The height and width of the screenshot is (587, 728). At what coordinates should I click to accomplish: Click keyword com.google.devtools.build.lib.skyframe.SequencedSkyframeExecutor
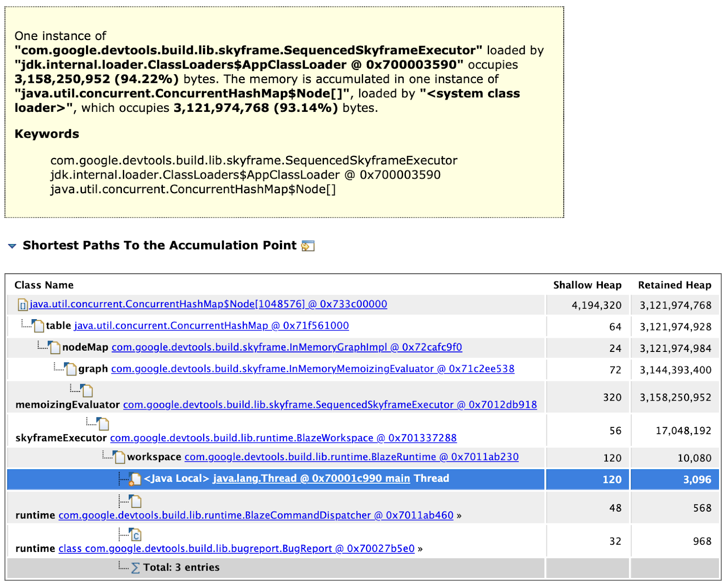[254, 161]
